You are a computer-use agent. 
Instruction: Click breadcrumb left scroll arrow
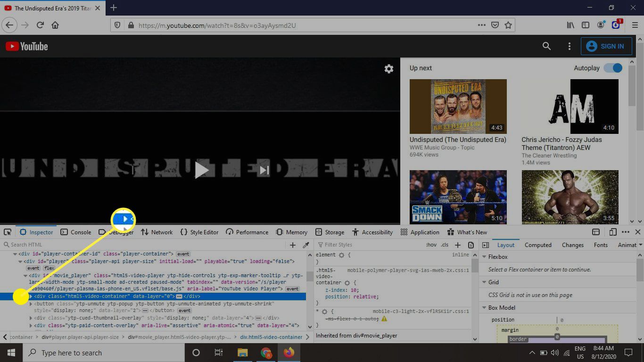pos(5,337)
